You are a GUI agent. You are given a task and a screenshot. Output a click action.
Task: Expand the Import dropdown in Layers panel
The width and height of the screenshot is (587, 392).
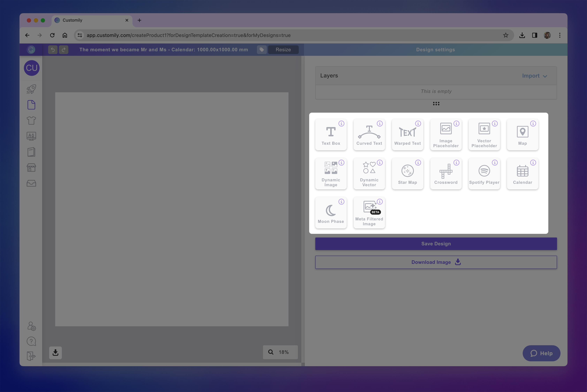pos(534,76)
